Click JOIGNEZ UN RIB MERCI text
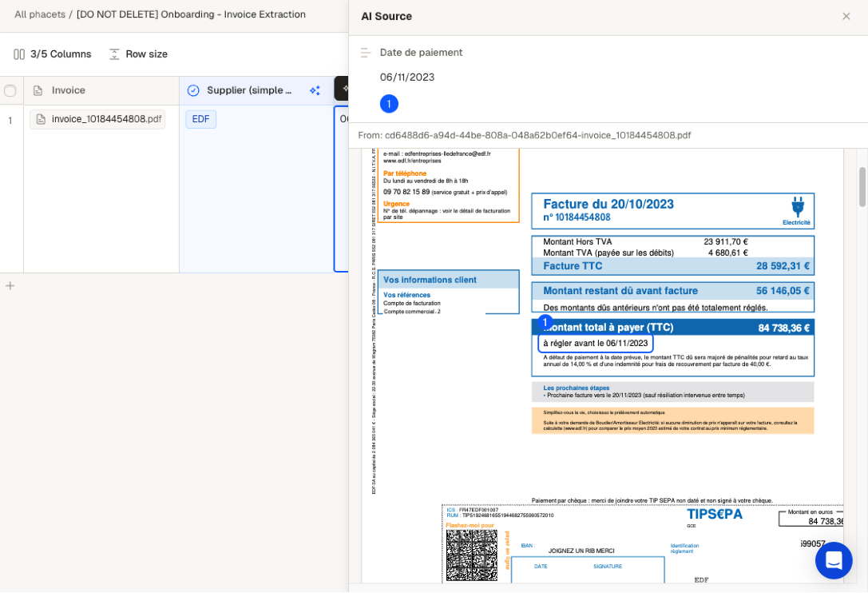Image resolution: width=868 pixels, height=593 pixels. click(581, 551)
